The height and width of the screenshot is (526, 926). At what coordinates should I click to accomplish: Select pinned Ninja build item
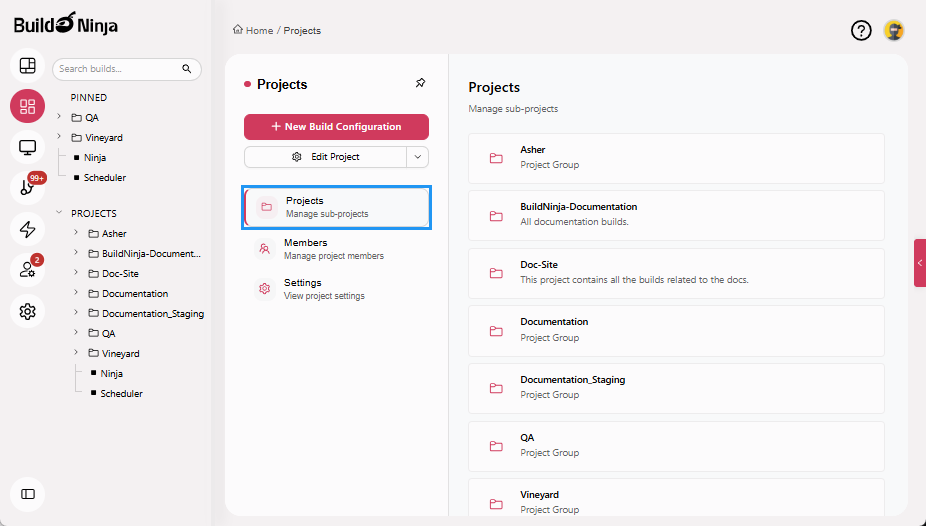pyautogui.click(x=95, y=158)
